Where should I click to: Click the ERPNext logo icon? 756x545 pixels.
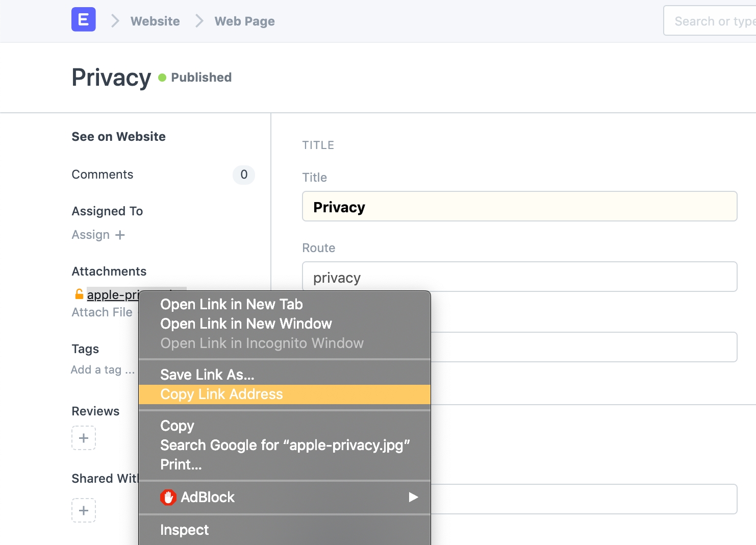pyautogui.click(x=83, y=20)
